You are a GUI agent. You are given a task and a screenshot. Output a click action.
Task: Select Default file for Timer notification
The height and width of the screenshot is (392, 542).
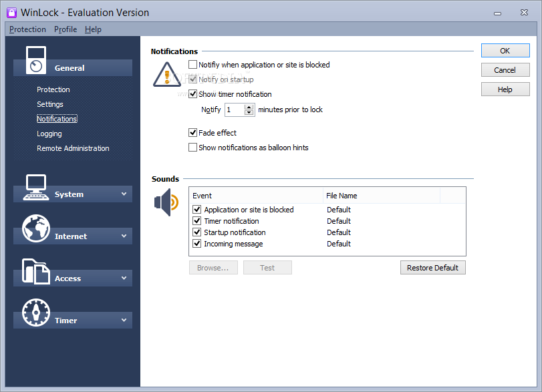(339, 221)
